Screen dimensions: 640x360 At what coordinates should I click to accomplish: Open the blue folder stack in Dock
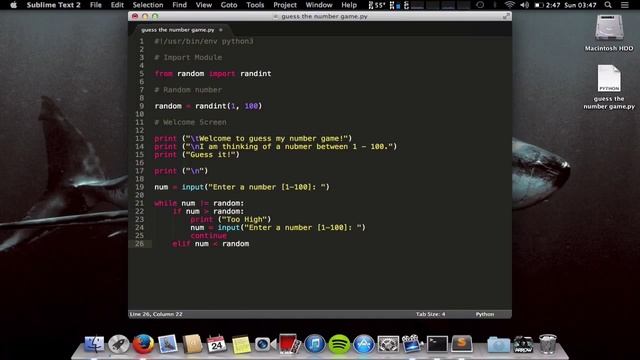(x=498, y=344)
